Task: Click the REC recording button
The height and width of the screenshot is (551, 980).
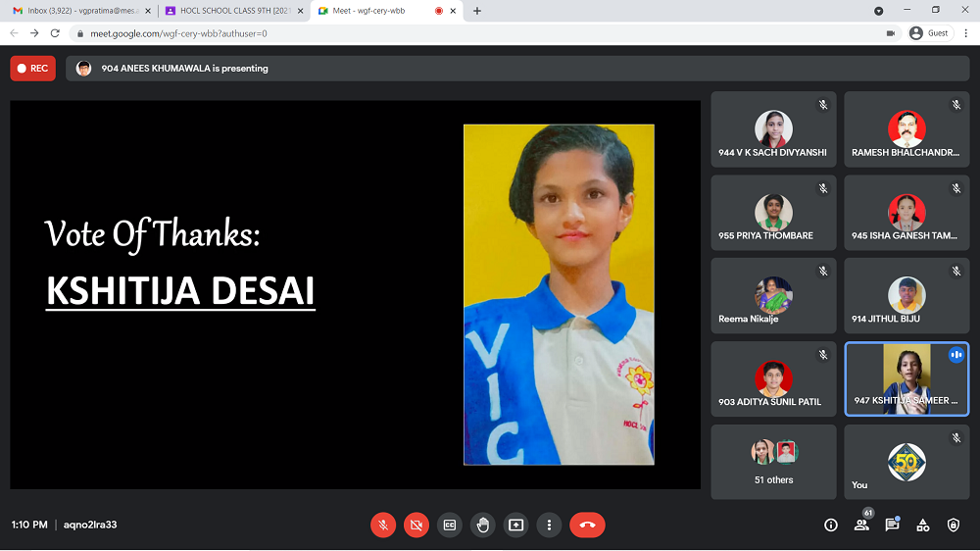Action: click(32, 69)
